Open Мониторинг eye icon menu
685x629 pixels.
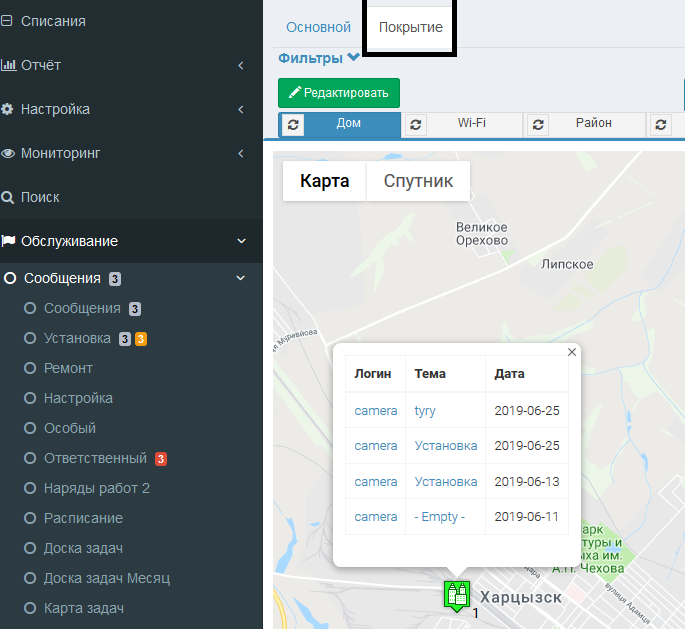coord(60,153)
